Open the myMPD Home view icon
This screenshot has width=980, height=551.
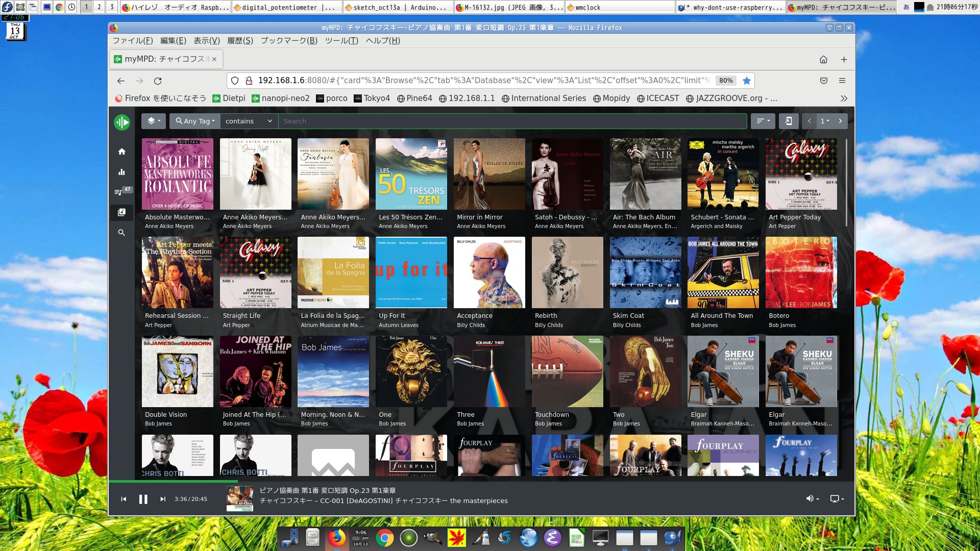click(121, 152)
